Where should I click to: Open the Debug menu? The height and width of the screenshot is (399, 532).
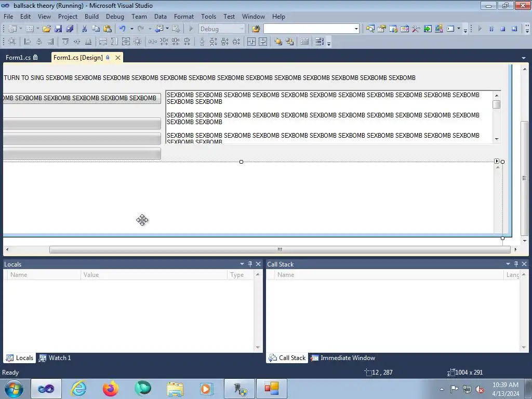(x=115, y=16)
